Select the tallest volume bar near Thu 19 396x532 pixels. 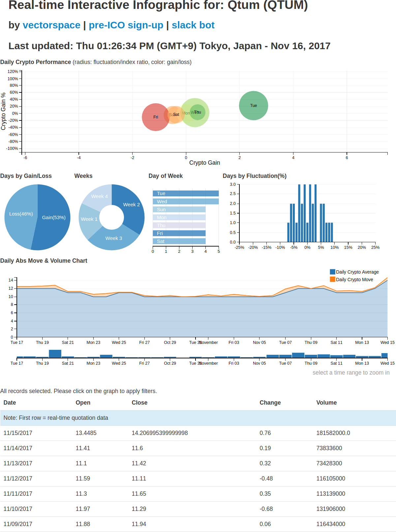[55, 354]
